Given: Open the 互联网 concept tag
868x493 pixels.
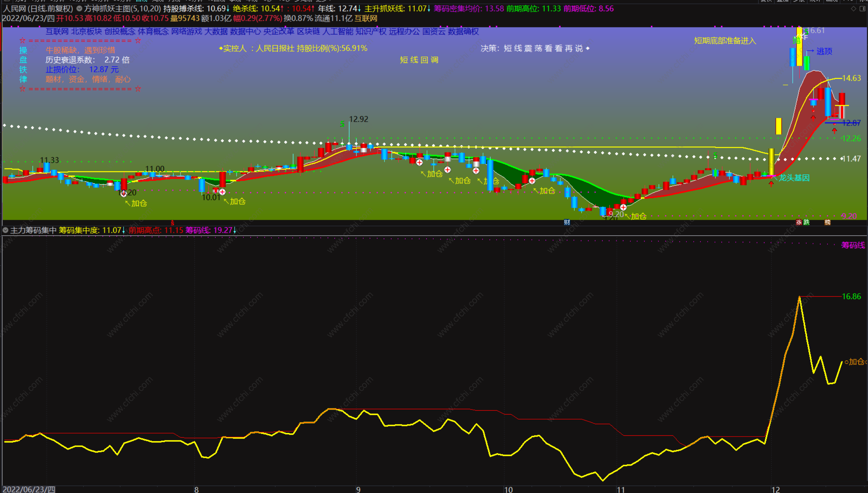Looking at the screenshot, I should [x=57, y=31].
